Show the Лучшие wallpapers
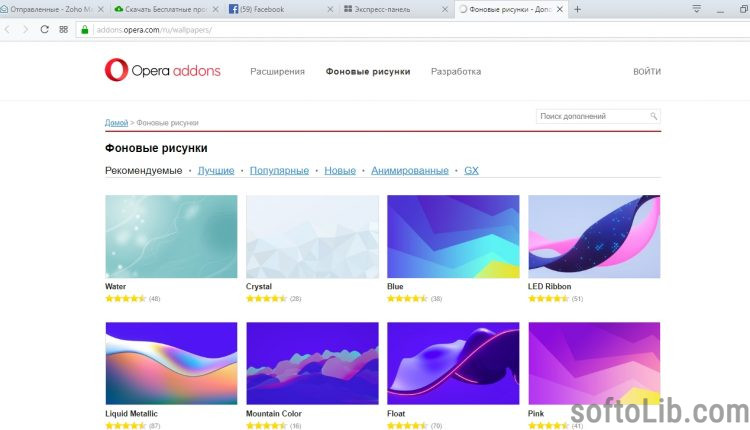Image resolution: width=750 pixels, height=430 pixels. 216,170
